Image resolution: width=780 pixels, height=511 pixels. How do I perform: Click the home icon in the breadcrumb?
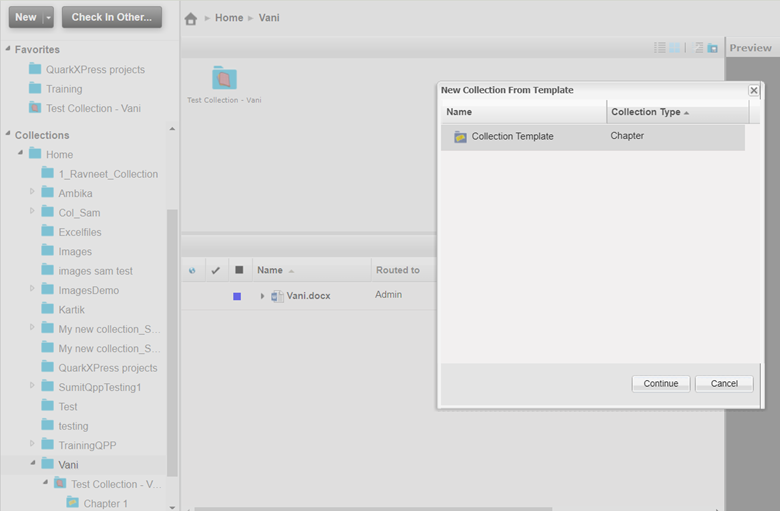coord(191,18)
